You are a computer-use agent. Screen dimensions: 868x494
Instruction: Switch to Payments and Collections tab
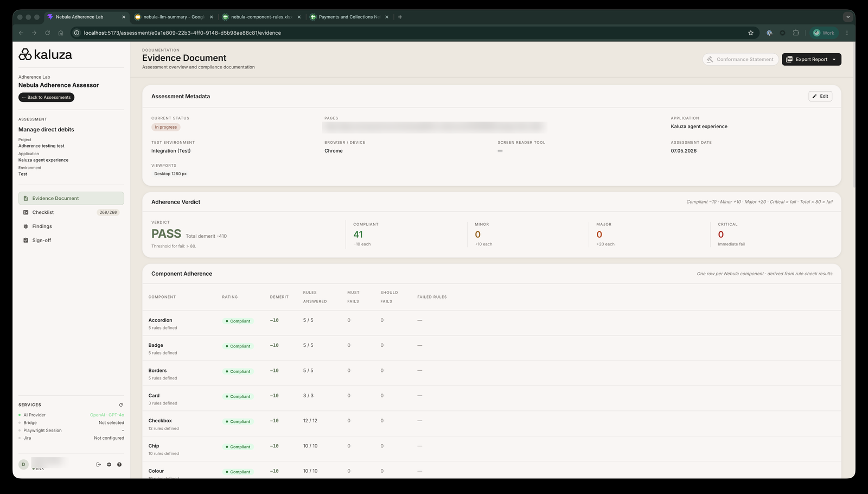click(x=349, y=17)
